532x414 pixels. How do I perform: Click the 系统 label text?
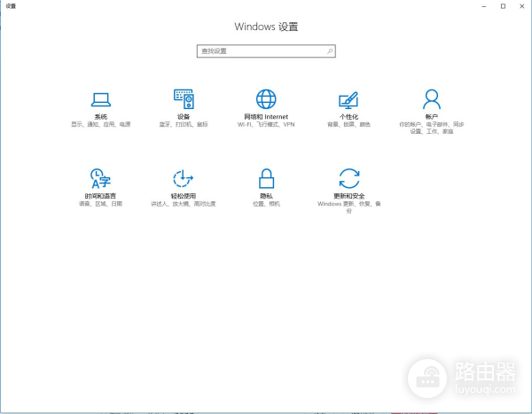(x=101, y=117)
